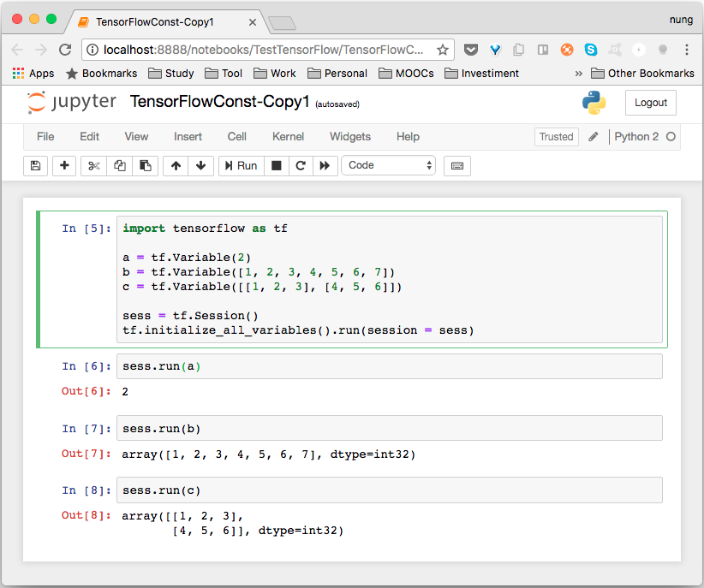Select the TensorFlowConst-Copy1 browser tab
The image size is (704, 588).
166,21
